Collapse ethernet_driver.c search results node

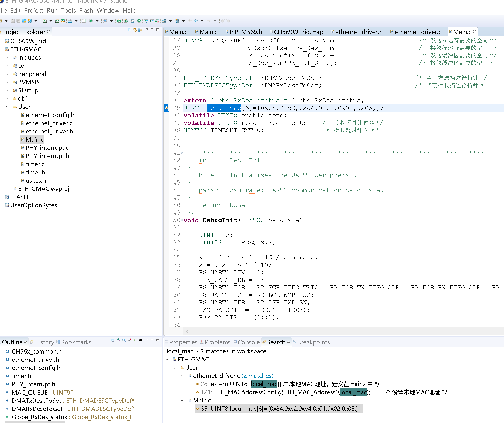tap(182, 376)
